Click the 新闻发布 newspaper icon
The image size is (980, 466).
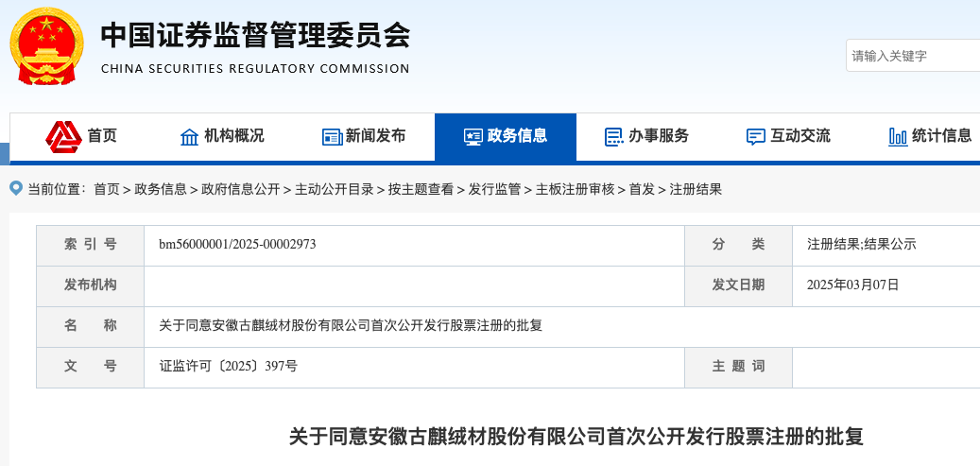point(332,137)
